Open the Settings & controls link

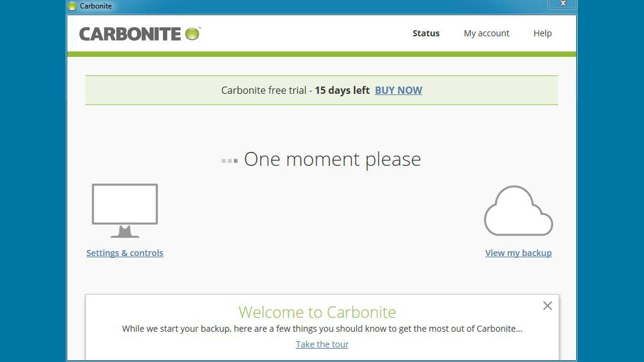click(x=125, y=253)
